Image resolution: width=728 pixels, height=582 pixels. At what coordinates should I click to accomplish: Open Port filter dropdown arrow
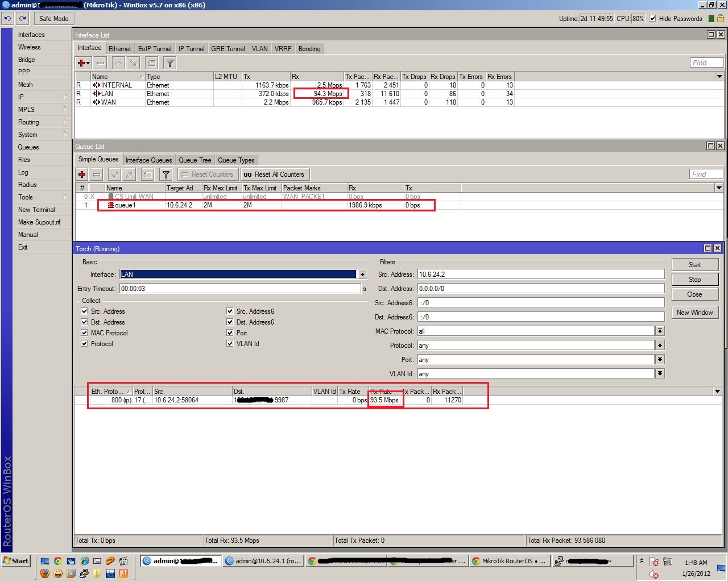coord(660,360)
